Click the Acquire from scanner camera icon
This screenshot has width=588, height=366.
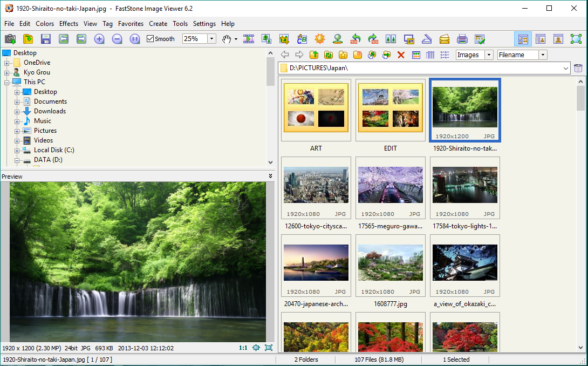10,39
